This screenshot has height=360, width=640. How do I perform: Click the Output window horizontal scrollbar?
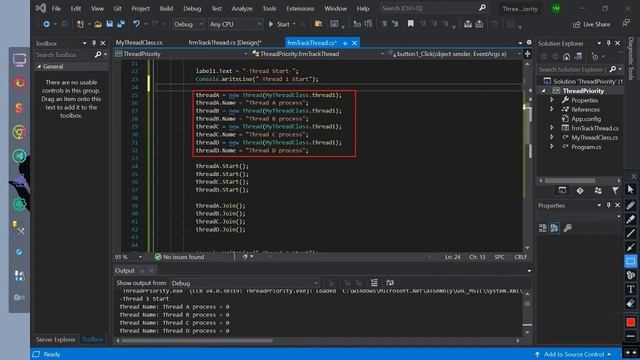click(x=198, y=340)
